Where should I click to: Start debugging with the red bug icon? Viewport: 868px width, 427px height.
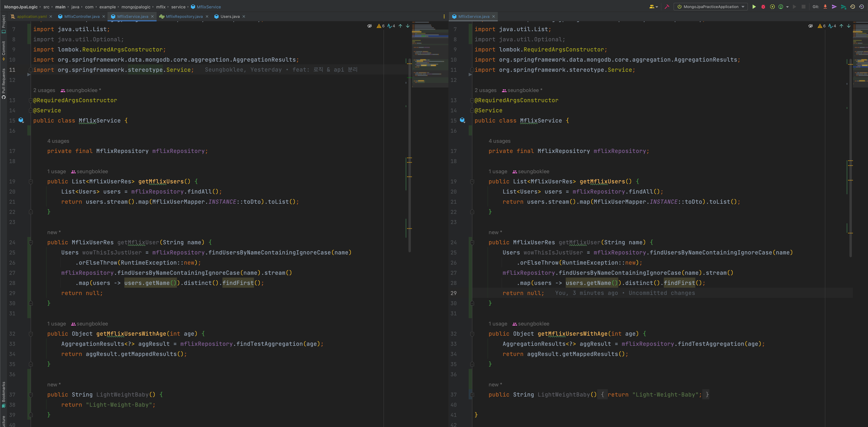(x=763, y=7)
